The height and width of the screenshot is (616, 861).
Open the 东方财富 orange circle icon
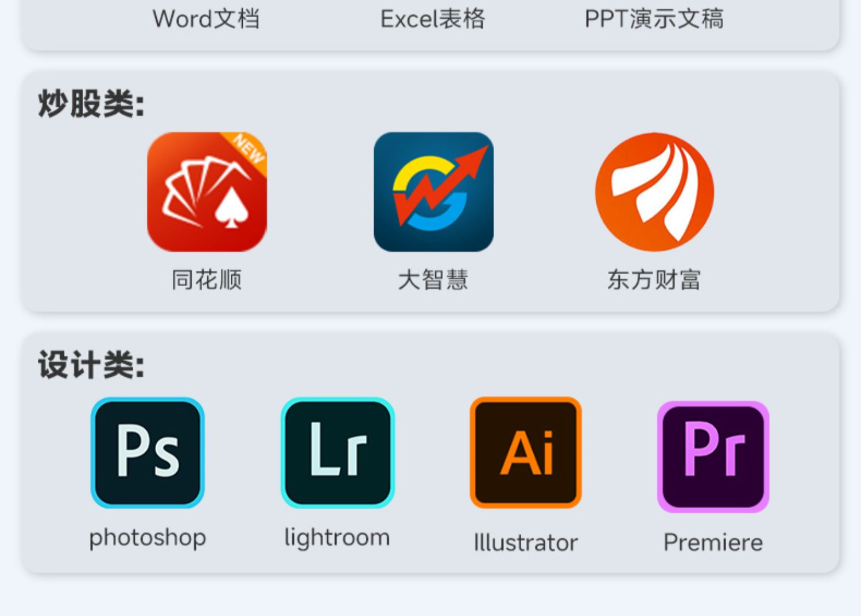[654, 192]
